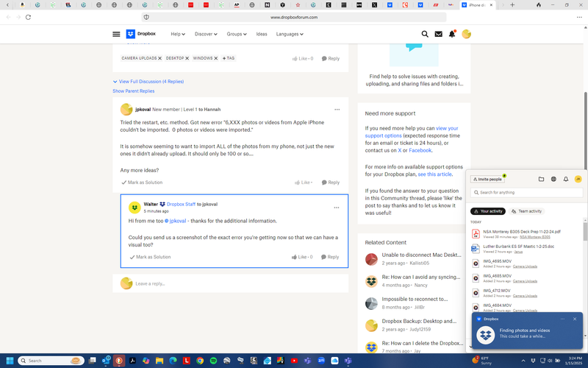Mark Walter's reply as solution

click(x=150, y=257)
